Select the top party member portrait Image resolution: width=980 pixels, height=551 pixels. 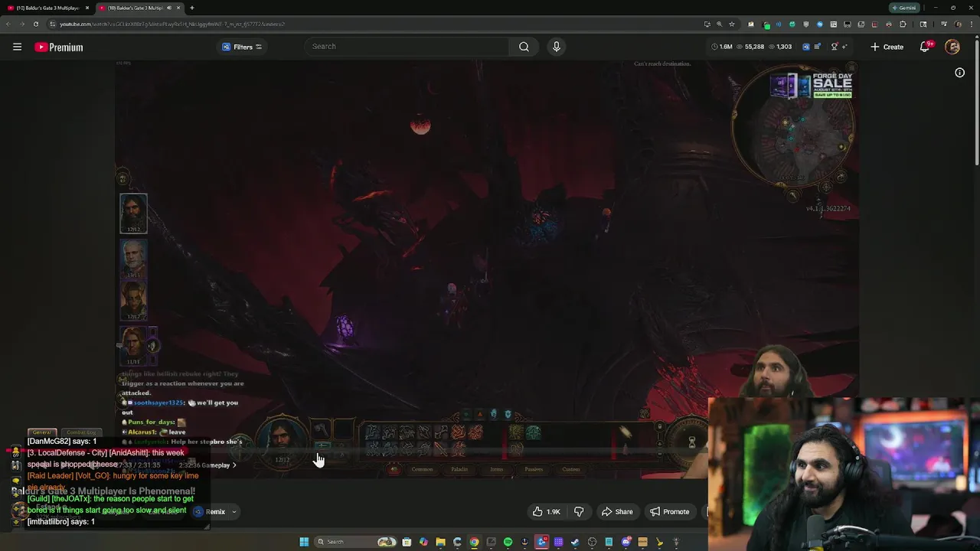[133, 214]
